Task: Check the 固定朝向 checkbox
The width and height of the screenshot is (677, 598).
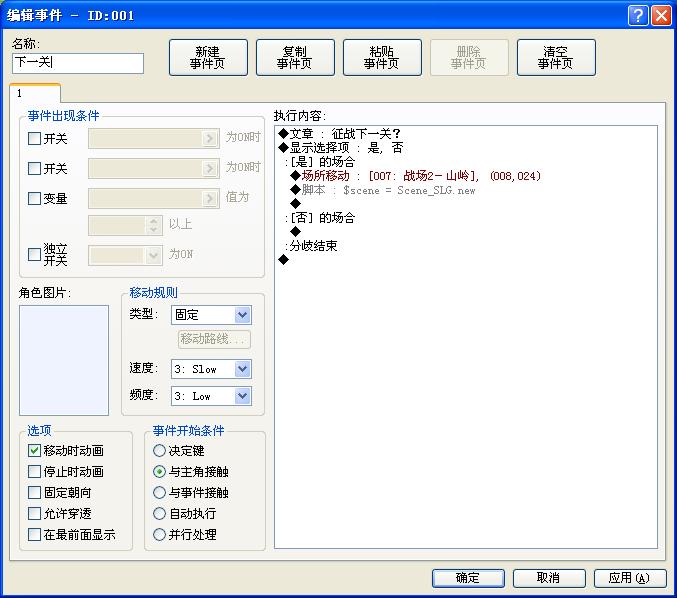Action: 34,492
